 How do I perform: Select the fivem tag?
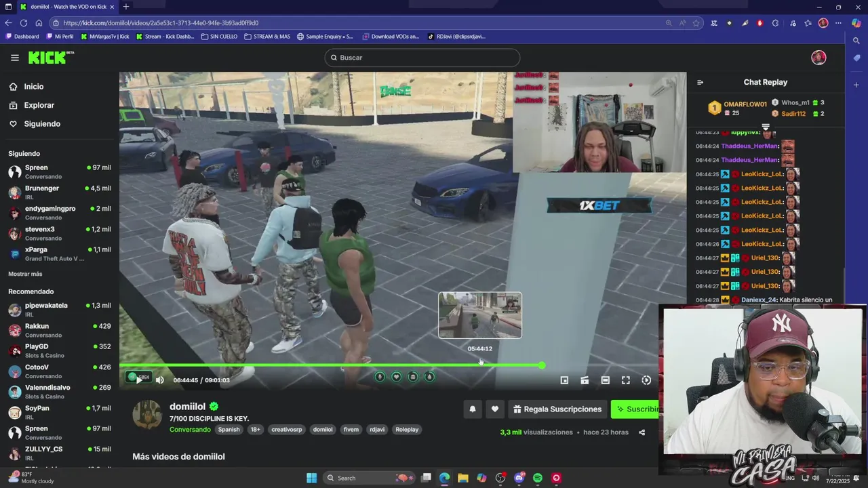(x=351, y=429)
